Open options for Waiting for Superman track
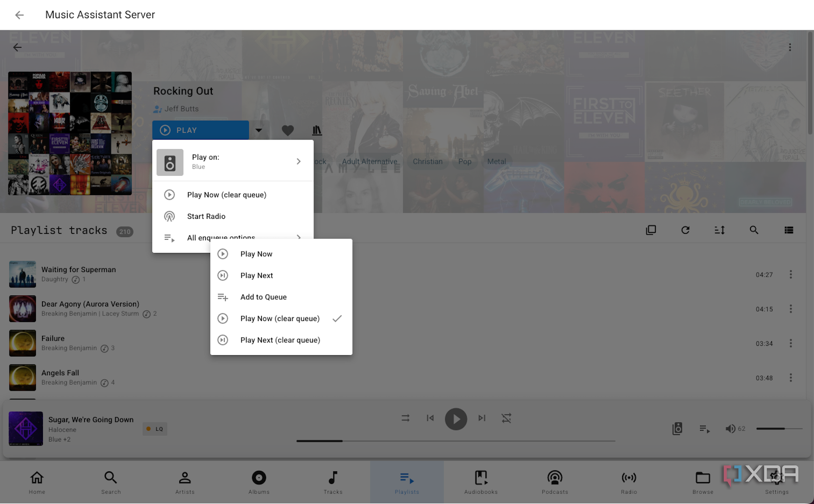 click(791, 274)
